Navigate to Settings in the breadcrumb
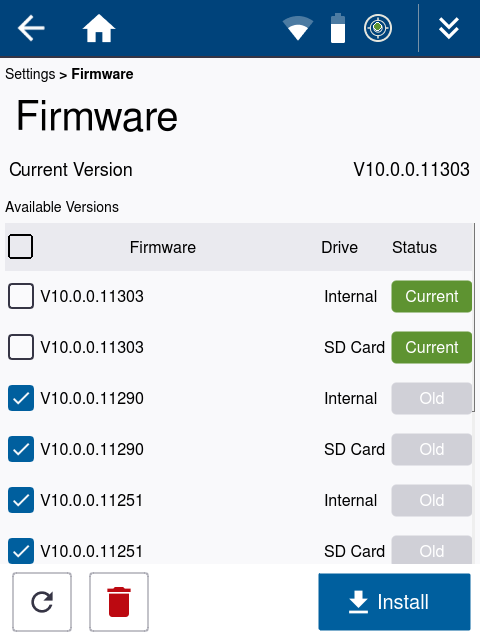 coord(30,74)
